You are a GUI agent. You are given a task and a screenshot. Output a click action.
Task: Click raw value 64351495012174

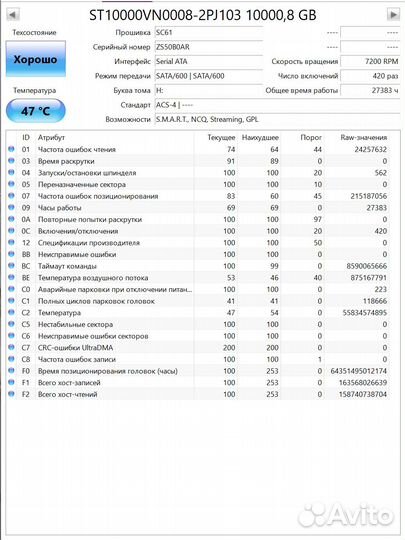click(x=359, y=371)
